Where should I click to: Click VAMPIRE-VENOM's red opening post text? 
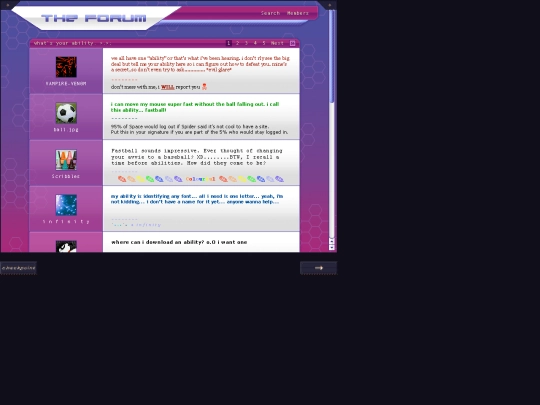(200, 64)
